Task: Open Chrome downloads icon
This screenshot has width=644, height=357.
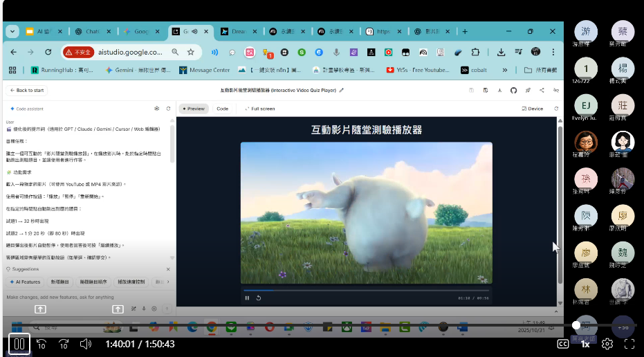Action: 501,52
